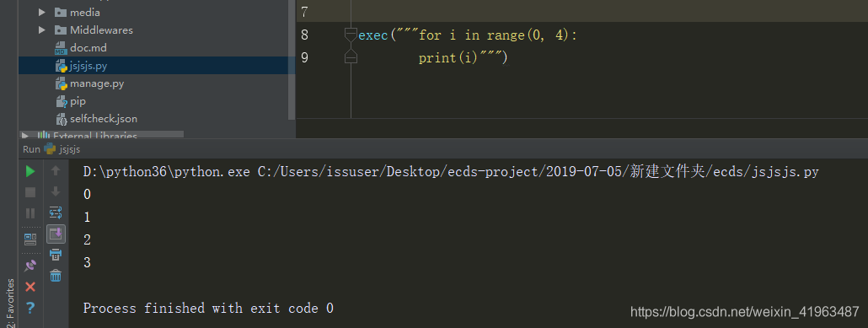Viewport: 868px width, 328px height.
Task: Close the Run tab with the red X
Action: pyautogui.click(x=30, y=287)
